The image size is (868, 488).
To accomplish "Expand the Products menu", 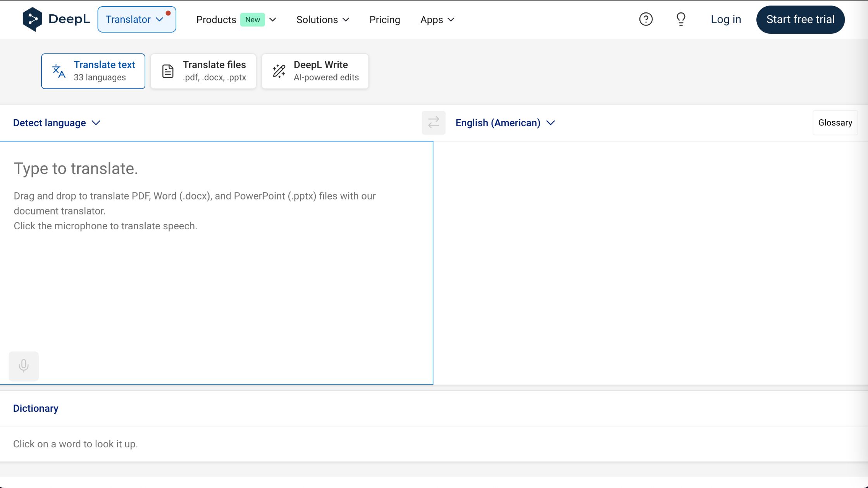I will click(x=236, y=20).
